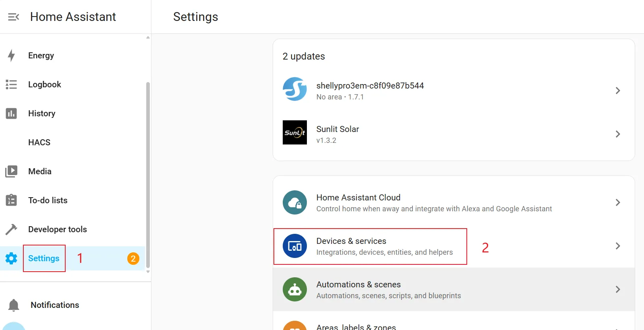Screen dimensions: 644x330
Task: Click the Media play icon
Action: [11, 171]
